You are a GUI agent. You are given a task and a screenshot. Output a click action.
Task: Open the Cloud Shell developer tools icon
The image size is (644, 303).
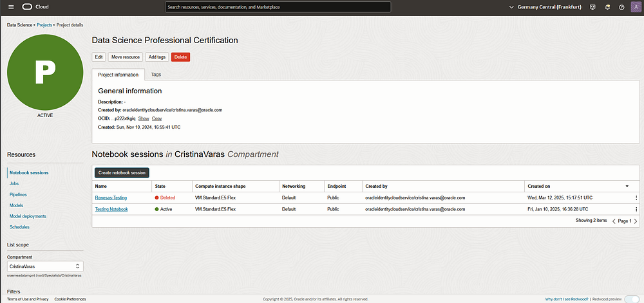tap(592, 7)
